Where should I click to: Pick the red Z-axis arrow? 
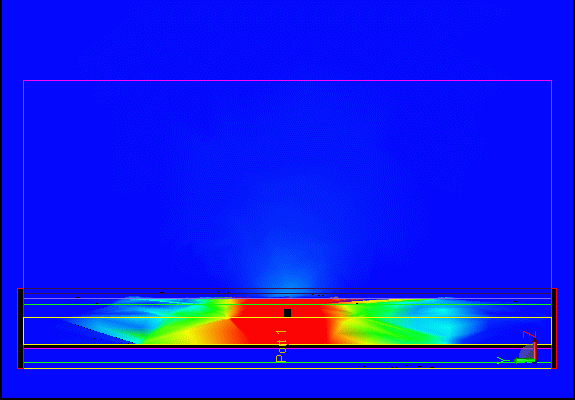point(535,349)
